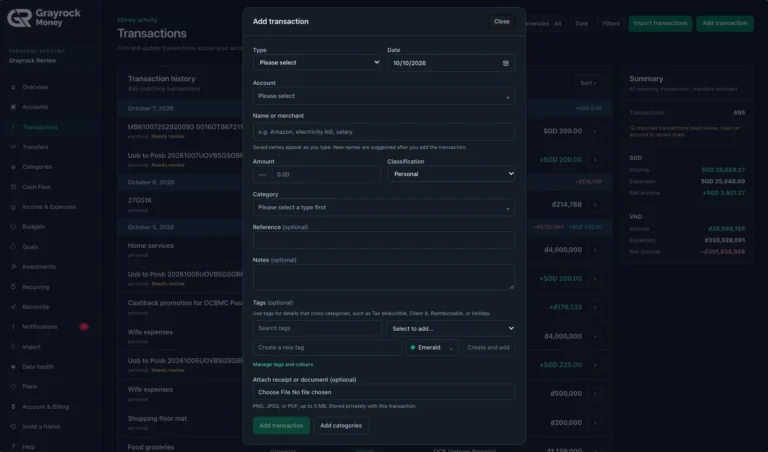Open the Date filter in page header
The width and height of the screenshot is (768, 452).
coord(581,24)
